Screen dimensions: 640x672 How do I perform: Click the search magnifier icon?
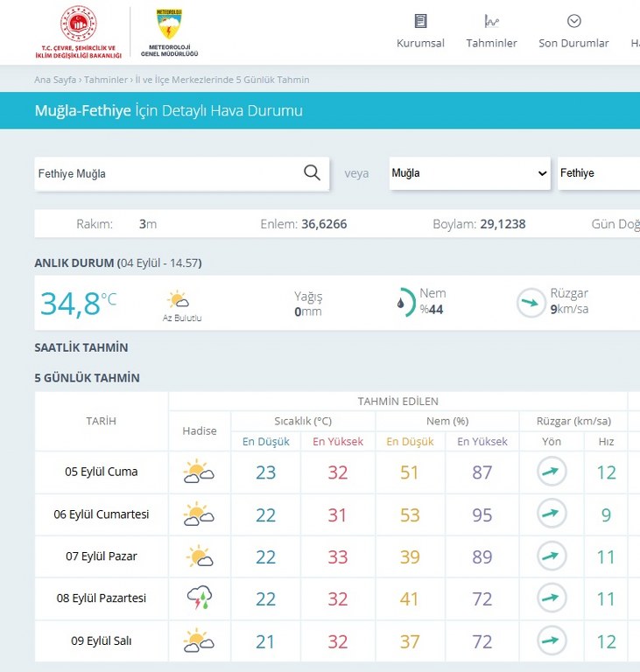tap(312, 173)
